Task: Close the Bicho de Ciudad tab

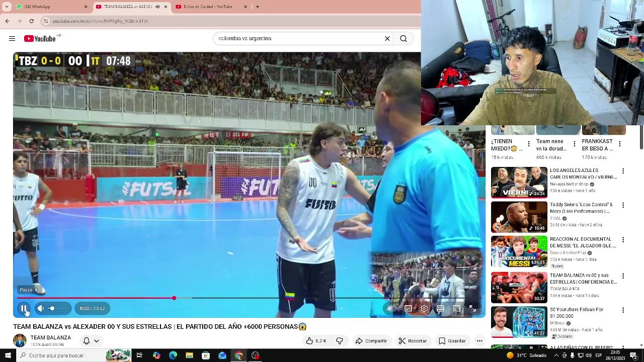Action: click(246, 7)
